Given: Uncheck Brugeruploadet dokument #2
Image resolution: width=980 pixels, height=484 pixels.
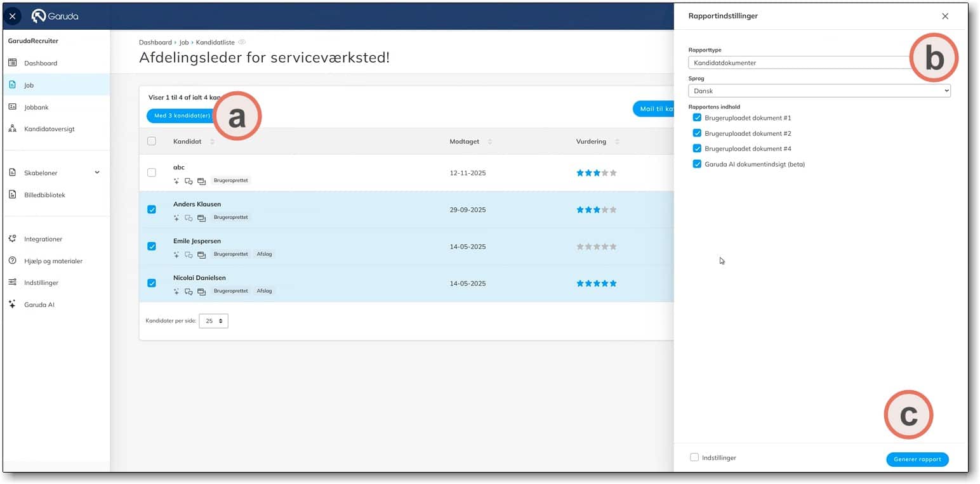Looking at the screenshot, I should (x=697, y=133).
